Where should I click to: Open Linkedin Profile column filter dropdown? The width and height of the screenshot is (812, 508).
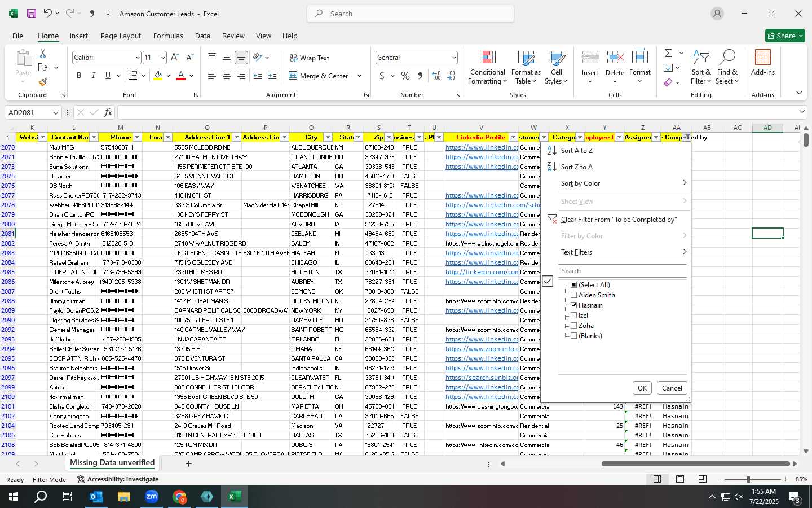(x=513, y=137)
